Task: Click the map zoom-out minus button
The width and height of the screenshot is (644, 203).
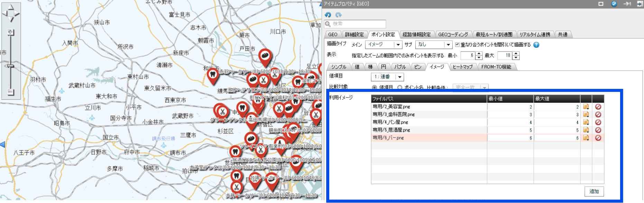Action: click(11, 92)
